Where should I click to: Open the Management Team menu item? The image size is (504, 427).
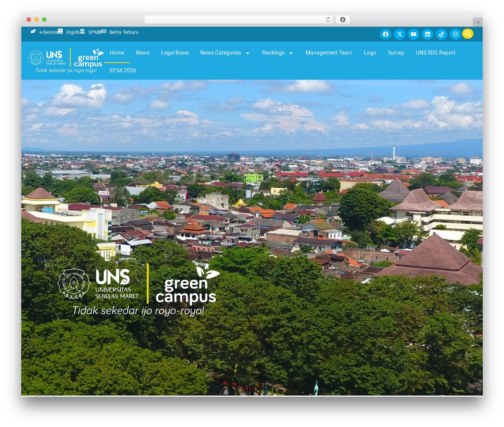click(x=329, y=53)
